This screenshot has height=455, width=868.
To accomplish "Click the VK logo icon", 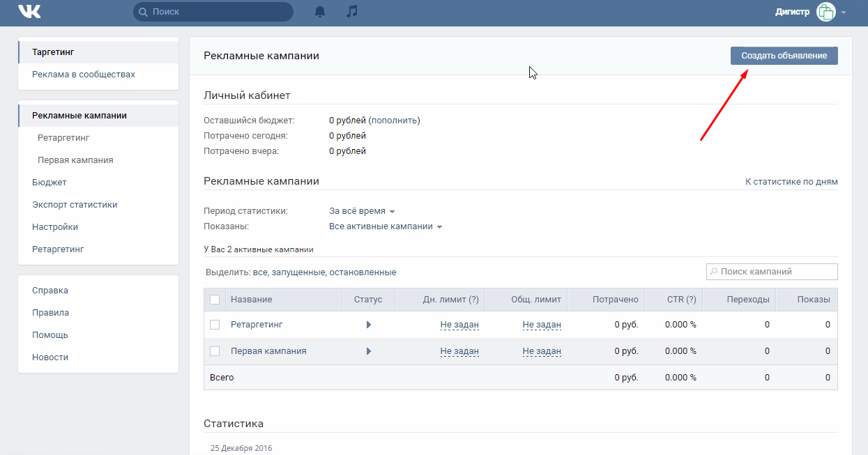I will tap(29, 12).
